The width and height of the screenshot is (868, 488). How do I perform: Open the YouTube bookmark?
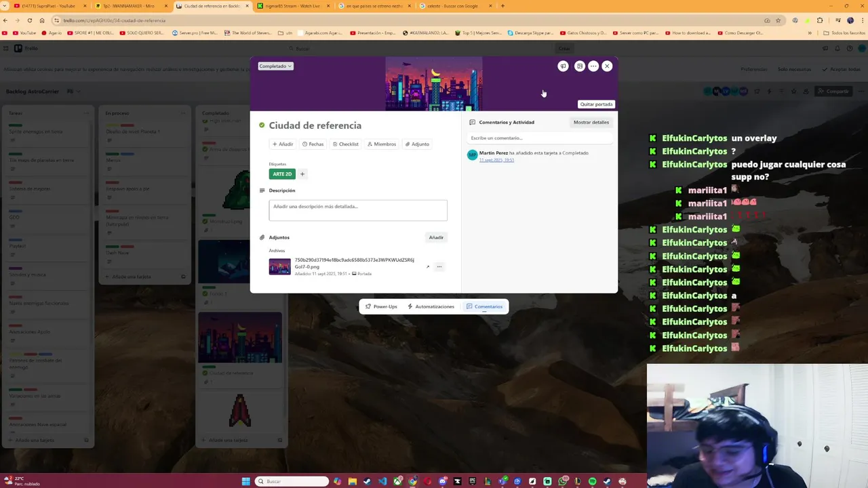(x=24, y=33)
